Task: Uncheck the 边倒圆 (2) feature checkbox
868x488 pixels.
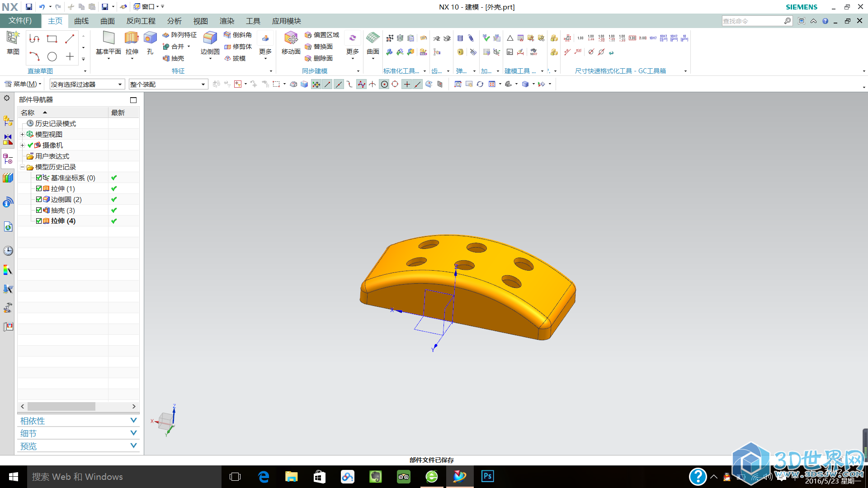Action: 39,199
